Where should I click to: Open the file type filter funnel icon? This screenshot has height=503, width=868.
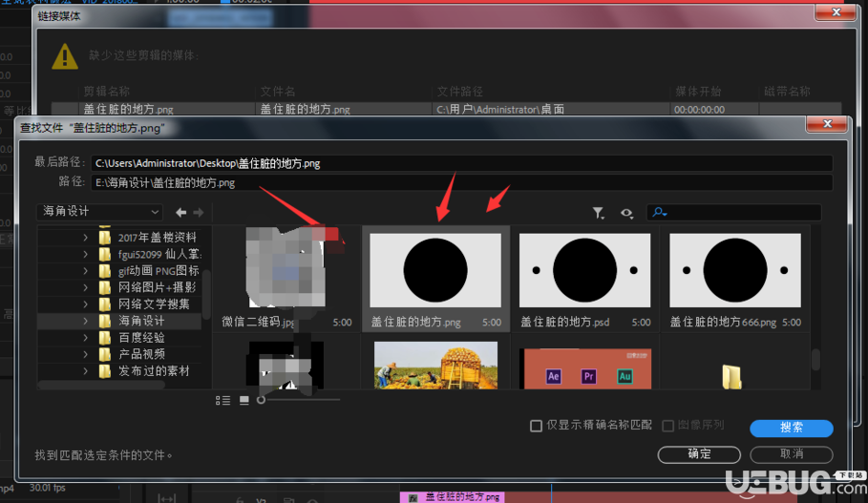[x=599, y=213]
